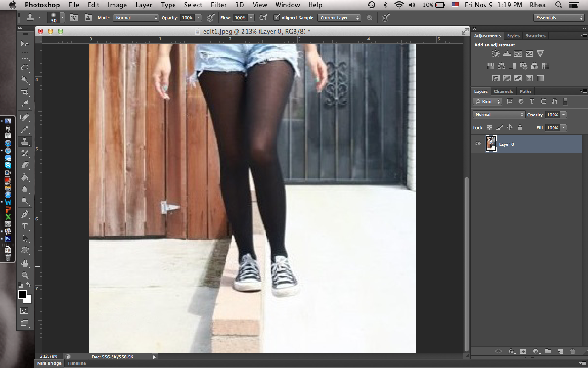Open Spotlight search in menu bar
This screenshot has height=368, width=588.
coord(559,5)
